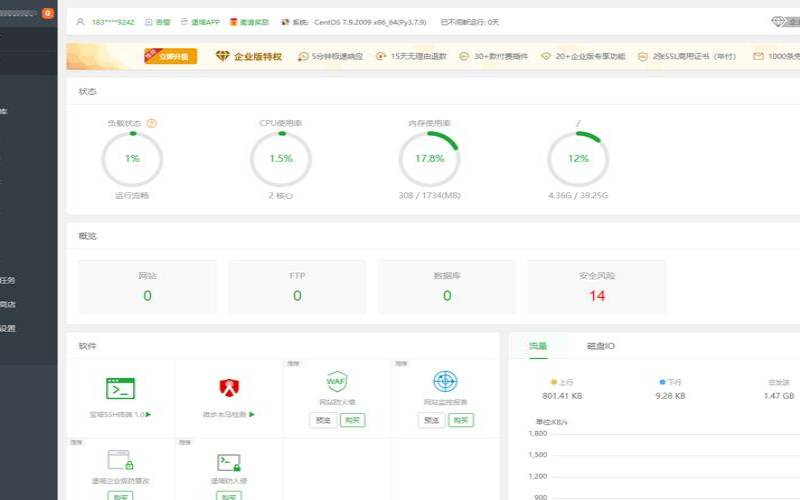Click the continuous uptime 0天 text
This screenshot has height=500, width=800.
469,22
